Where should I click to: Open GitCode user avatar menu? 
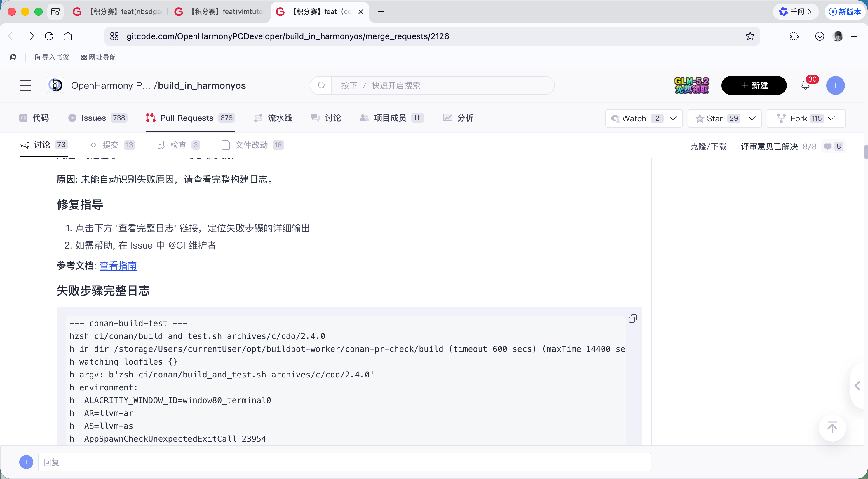835,85
